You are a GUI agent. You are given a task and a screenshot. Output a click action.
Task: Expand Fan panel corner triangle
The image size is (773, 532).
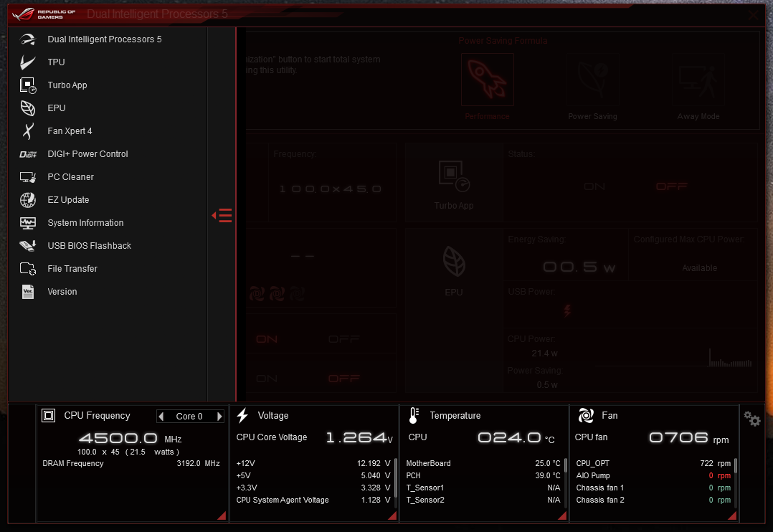[732, 516]
